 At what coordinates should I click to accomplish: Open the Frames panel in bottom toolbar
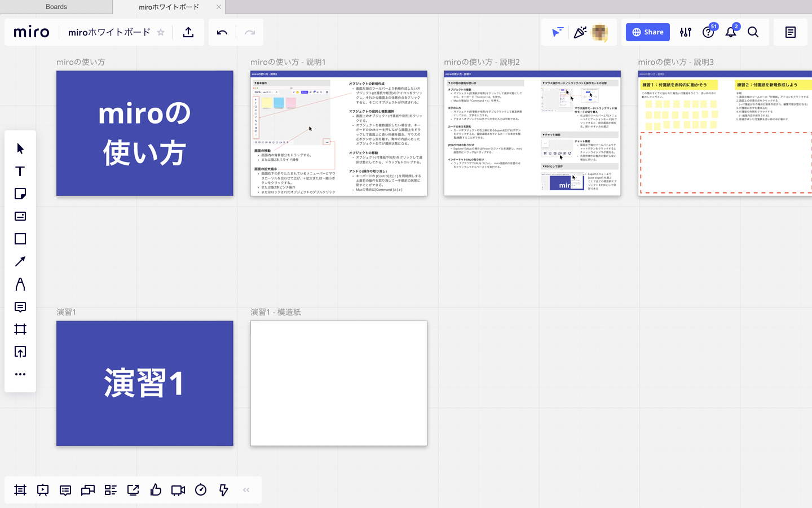pos(20,490)
